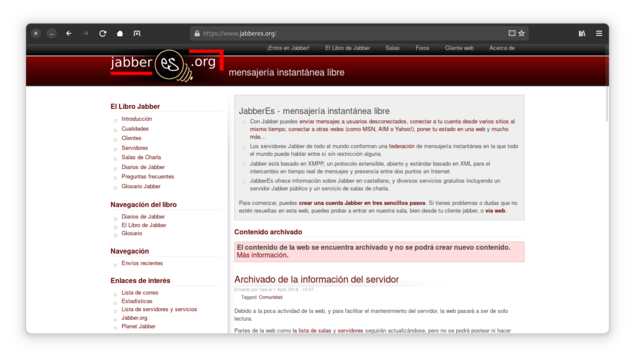Click 'Enlaces de interés' heading
Screen dimensions: 635x362
coord(140,281)
